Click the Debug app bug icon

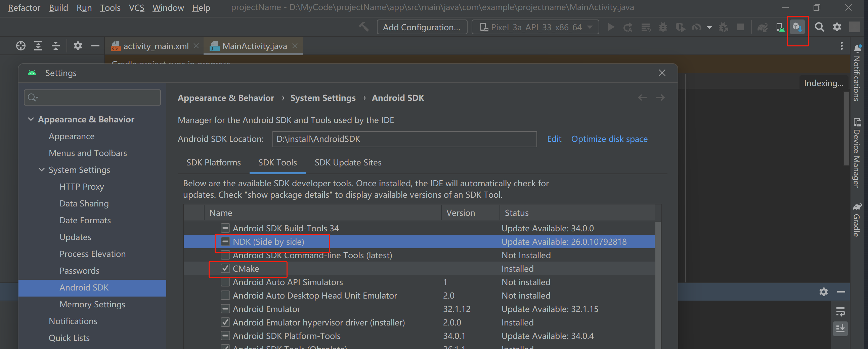[x=663, y=27]
